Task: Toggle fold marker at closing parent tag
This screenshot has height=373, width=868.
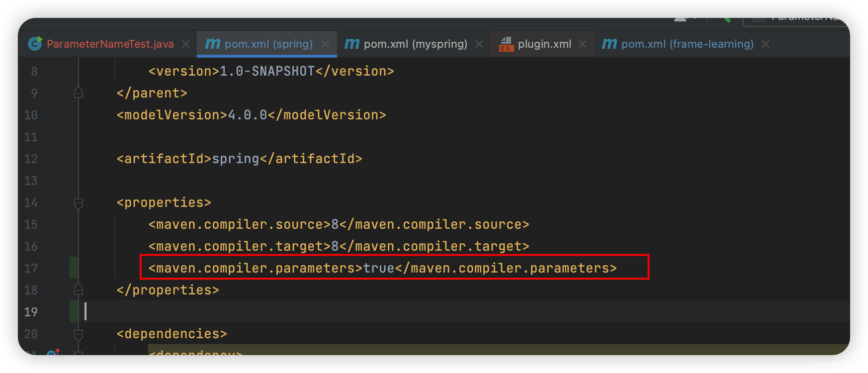Action: point(79,93)
